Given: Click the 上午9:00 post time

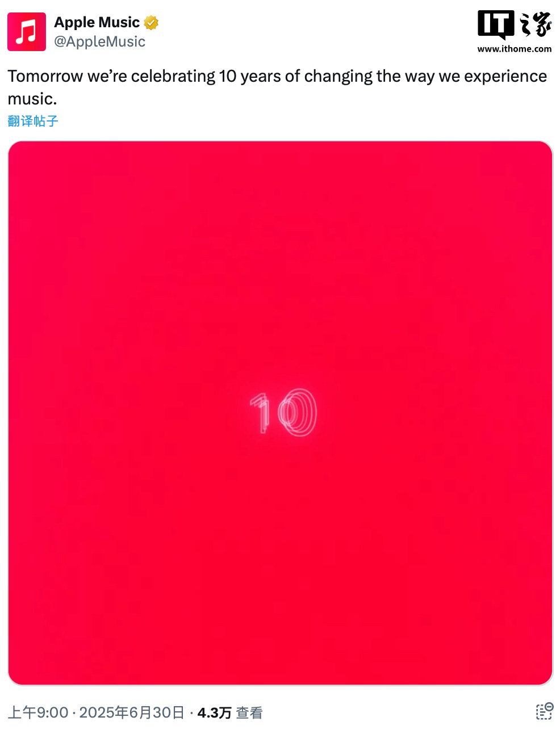Looking at the screenshot, I should (38, 712).
